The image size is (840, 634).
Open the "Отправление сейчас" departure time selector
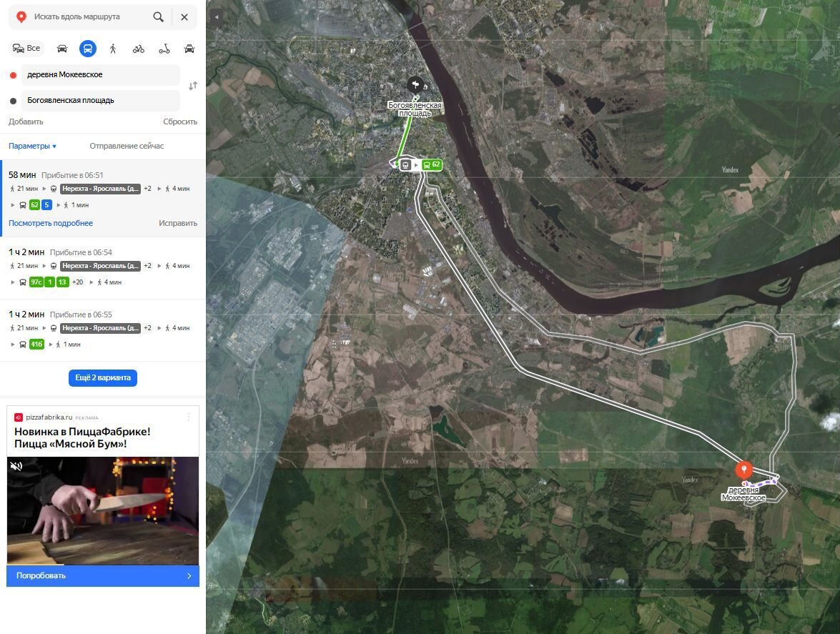click(127, 146)
